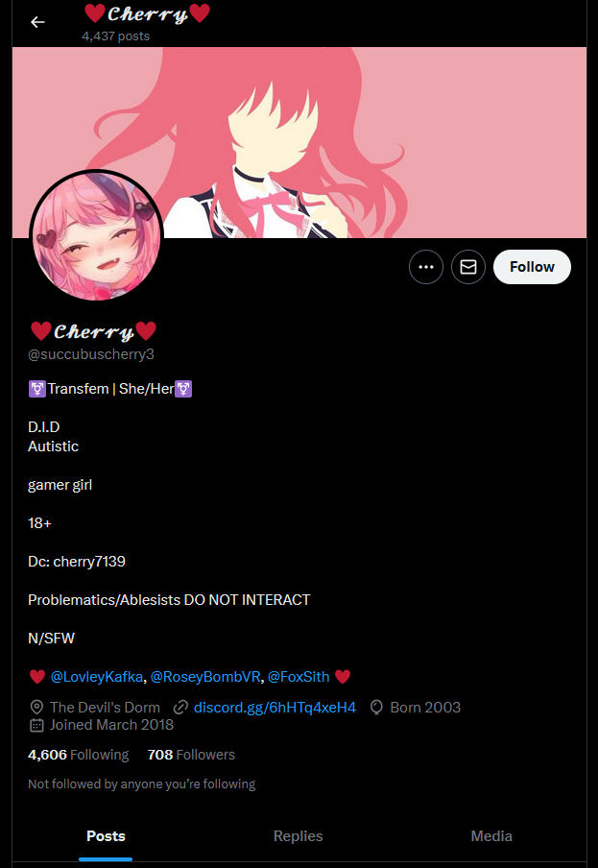This screenshot has width=598, height=868.
Task: Open the round profile avatar picture
Action: [96, 235]
